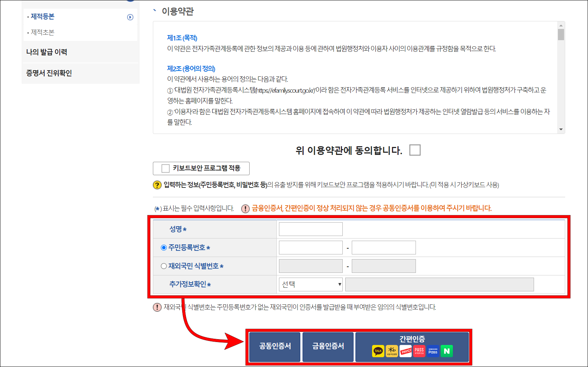Click the 이용약관 section title
Viewport: 588px width, 367px height.
tap(178, 12)
